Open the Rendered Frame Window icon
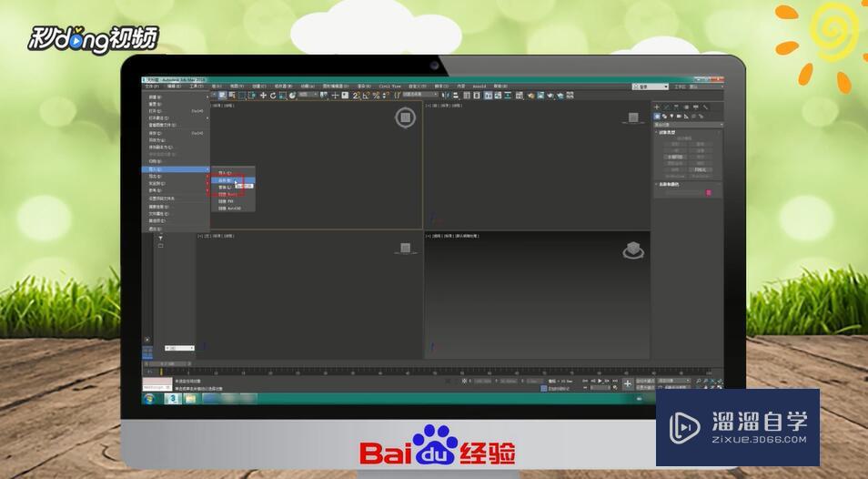This screenshot has height=479, width=868. 540,96
